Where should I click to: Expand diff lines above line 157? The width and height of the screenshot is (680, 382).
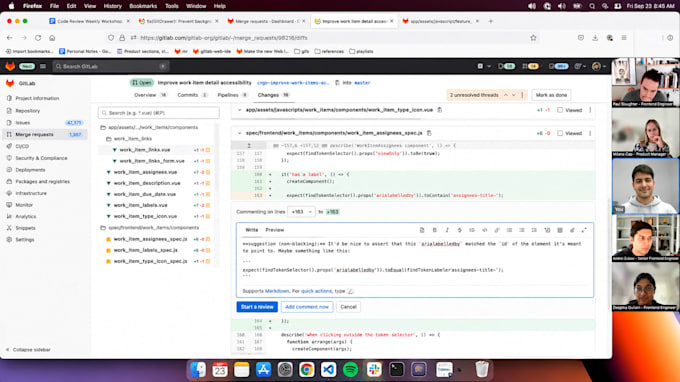(249, 146)
